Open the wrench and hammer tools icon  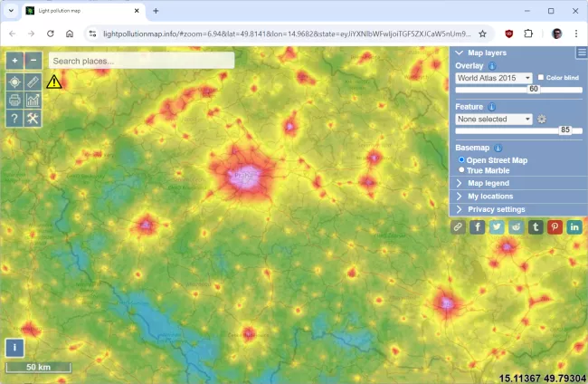[33, 119]
